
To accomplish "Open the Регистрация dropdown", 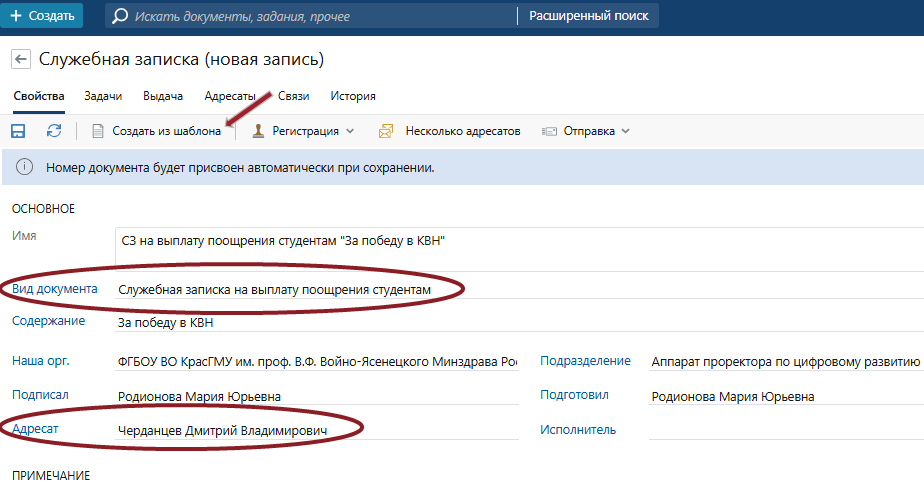I will (x=303, y=131).
